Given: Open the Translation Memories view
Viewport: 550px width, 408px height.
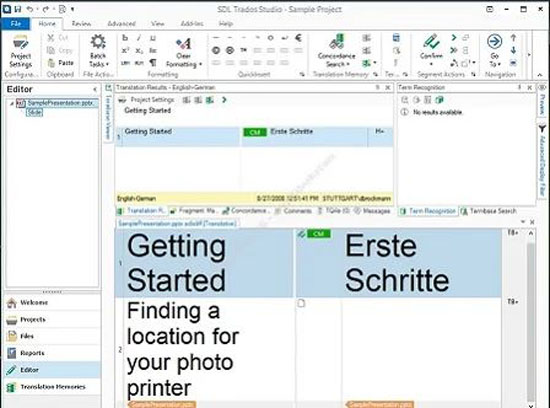Looking at the screenshot, I should [53, 387].
